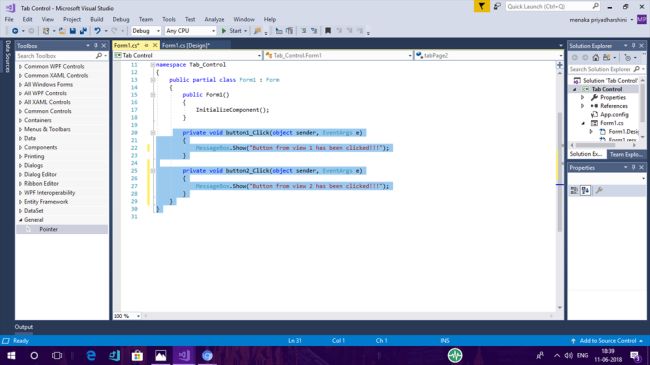Screen dimensions: 650x365
Task: Collapse the button1_Click method outline
Action: tap(153, 133)
